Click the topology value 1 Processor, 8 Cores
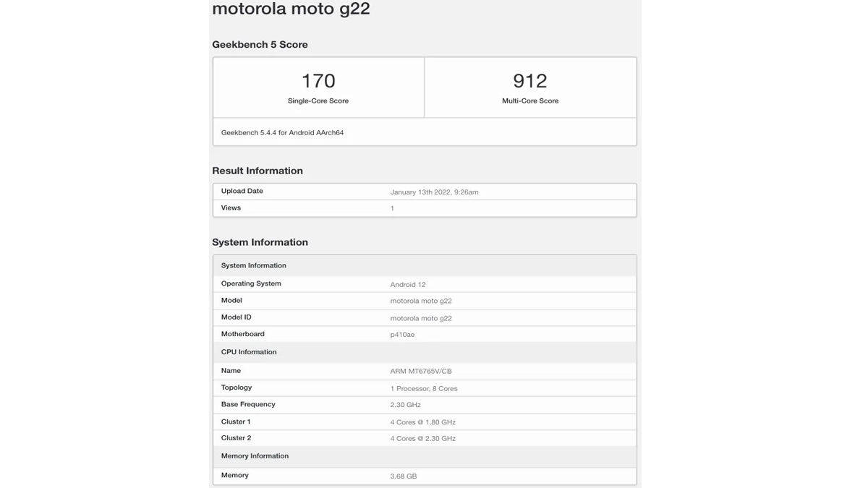The width and height of the screenshot is (868, 488). (x=424, y=388)
